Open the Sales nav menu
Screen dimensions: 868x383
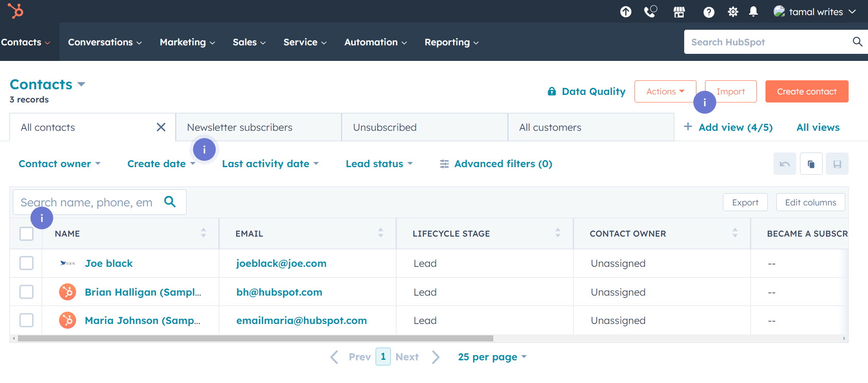pyautogui.click(x=249, y=42)
